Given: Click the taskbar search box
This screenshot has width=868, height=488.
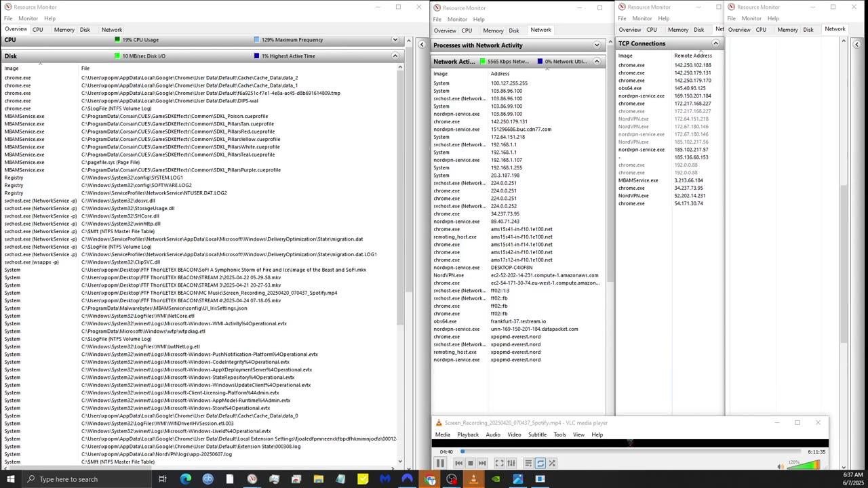Looking at the screenshot, I should (x=87, y=479).
